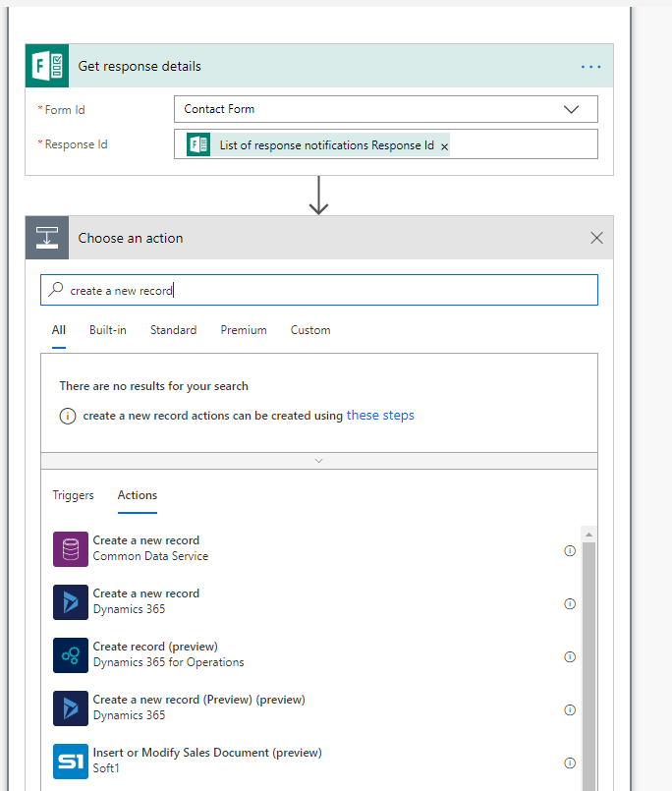The image size is (672, 791).
Task: Choose Create a new record for Common Data Service
Action: 315,548
